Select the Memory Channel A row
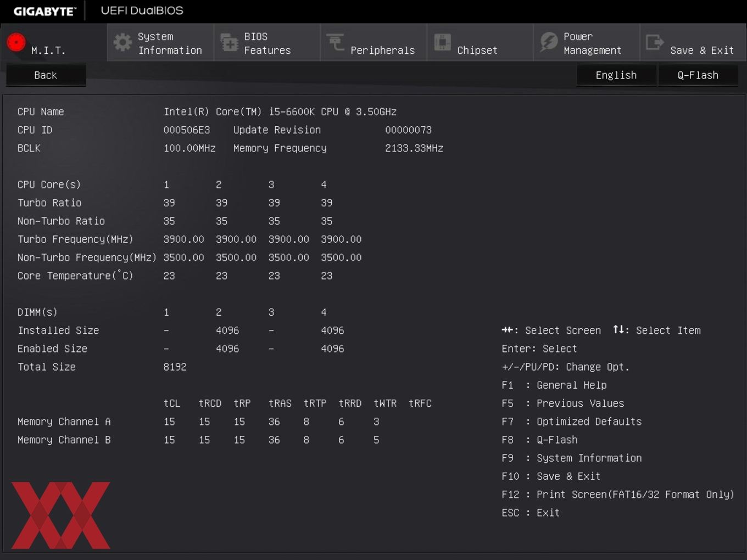Viewport: 747px width, 560px height. click(x=198, y=422)
